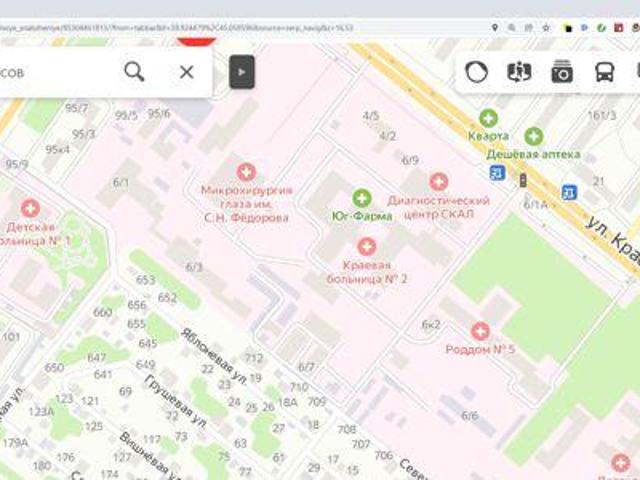Open the Роддом № 5 marker
Image resolution: width=640 pixels, height=480 pixels.
[x=480, y=331]
